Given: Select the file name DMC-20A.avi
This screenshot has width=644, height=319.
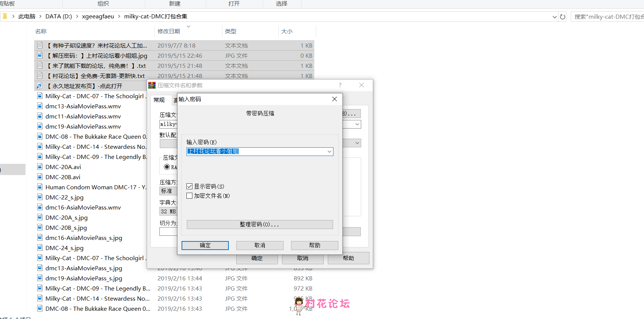Looking at the screenshot, I should [63, 167].
